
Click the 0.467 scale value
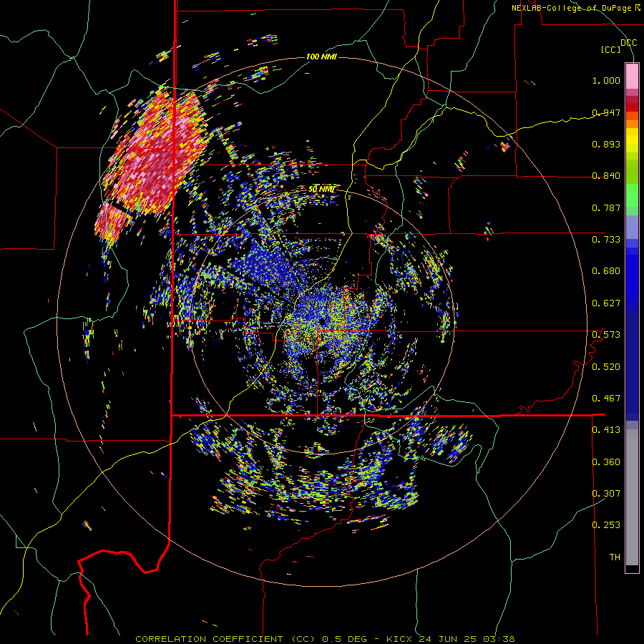click(x=606, y=398)
